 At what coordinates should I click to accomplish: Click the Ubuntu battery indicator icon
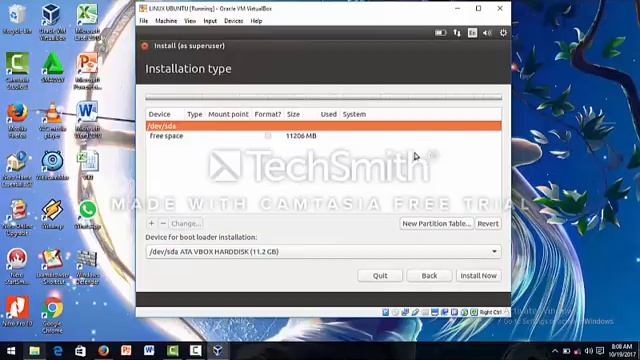440,33
